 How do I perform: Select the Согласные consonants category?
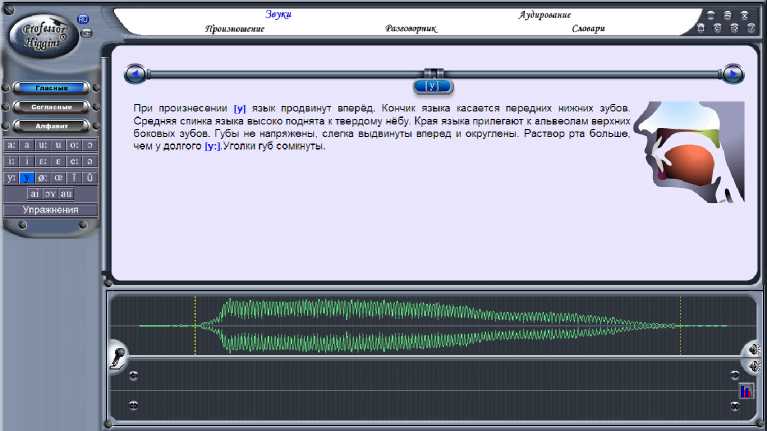(x=50, y=107)
